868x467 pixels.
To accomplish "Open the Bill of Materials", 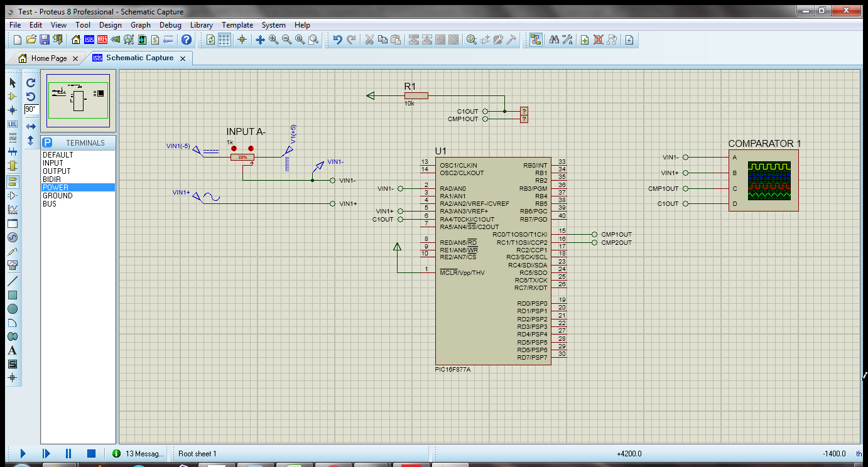I will 155,40.
